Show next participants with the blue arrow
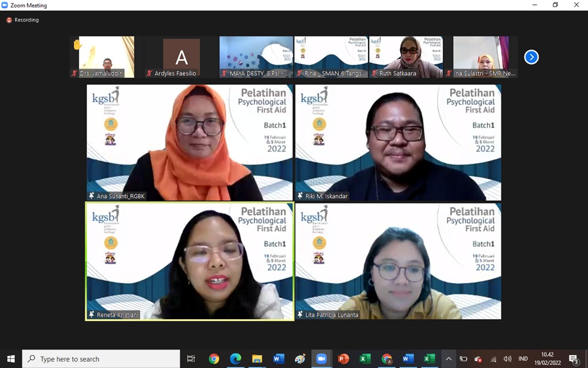The height and width of the screenshot is (368, 588). [x=531, y=57]
